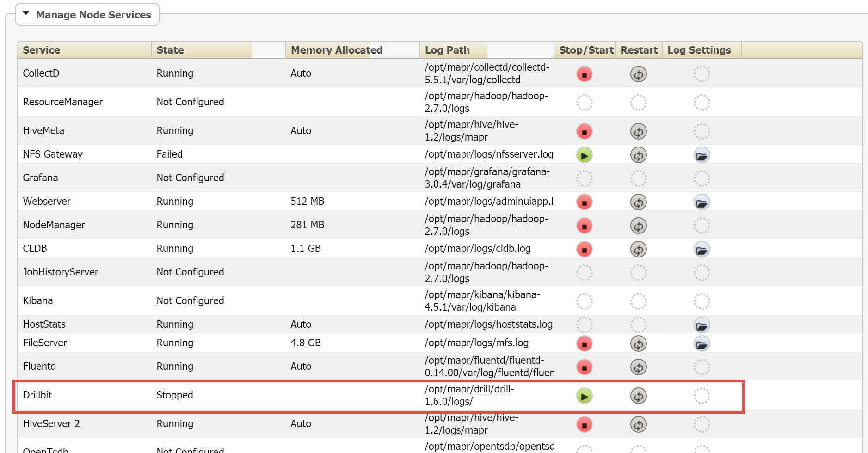
Task: Stop the HiveMeta service
Action: tap(585, 132)
